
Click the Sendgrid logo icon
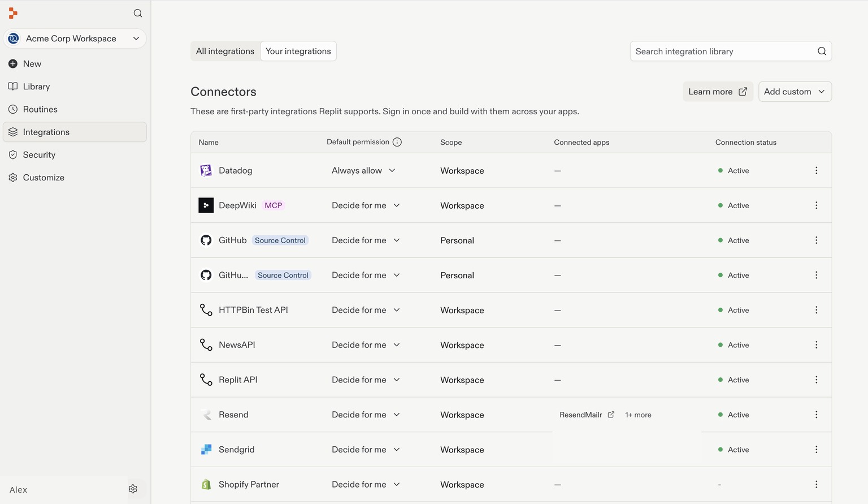click(x=206, y=450)
